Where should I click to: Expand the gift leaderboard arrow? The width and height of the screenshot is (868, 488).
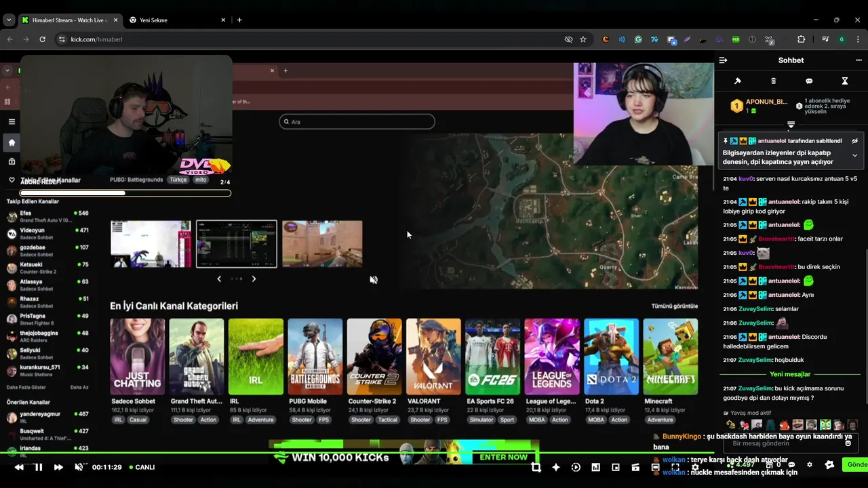point(791,125)
